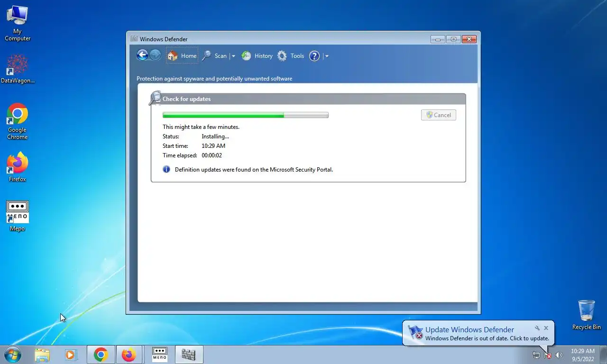Close the Windows Defender window
The image size is (607, 364).
click(469, 39)
